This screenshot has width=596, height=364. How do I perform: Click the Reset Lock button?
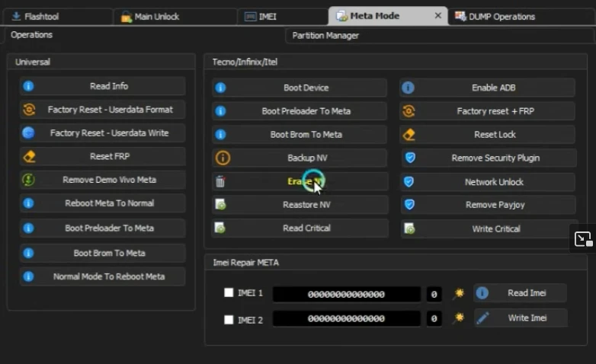pos(488,135)
